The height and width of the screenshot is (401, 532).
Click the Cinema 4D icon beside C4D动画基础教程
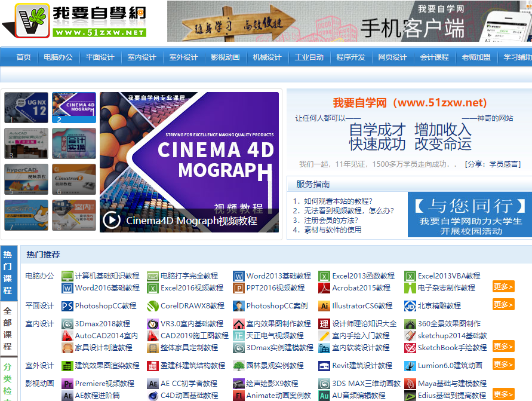(x=153, y=396)
